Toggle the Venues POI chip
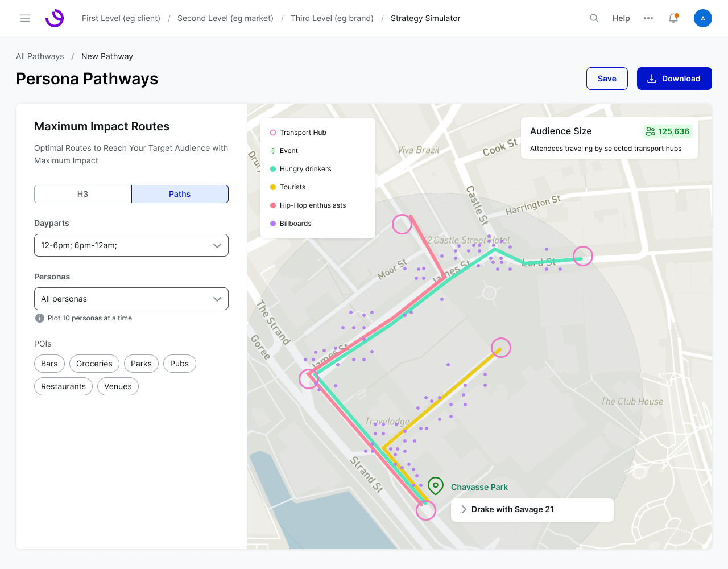This screenshot has height=569, width=728. coord(118,386)
